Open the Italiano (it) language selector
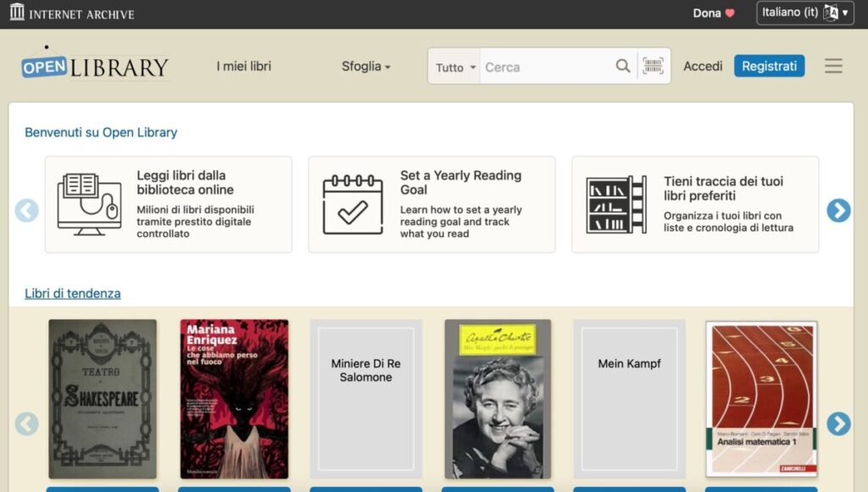Screen dimensions: 868x492 point(804,13)
